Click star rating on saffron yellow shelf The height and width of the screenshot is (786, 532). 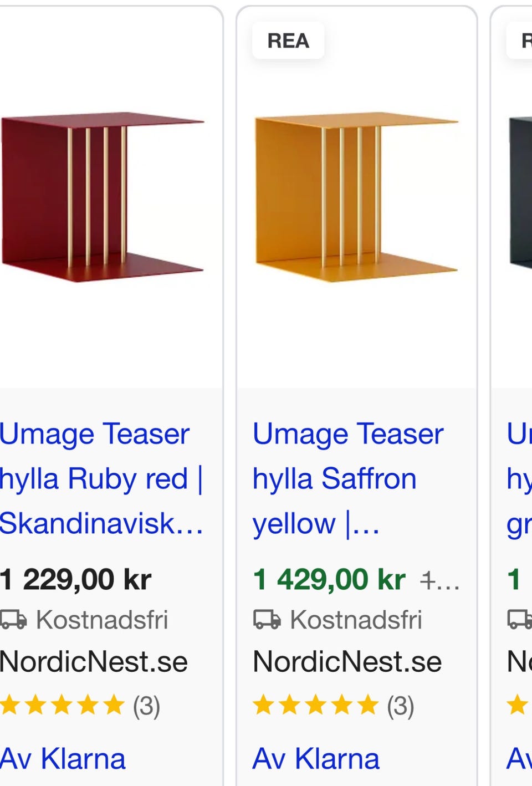[315, 706]
